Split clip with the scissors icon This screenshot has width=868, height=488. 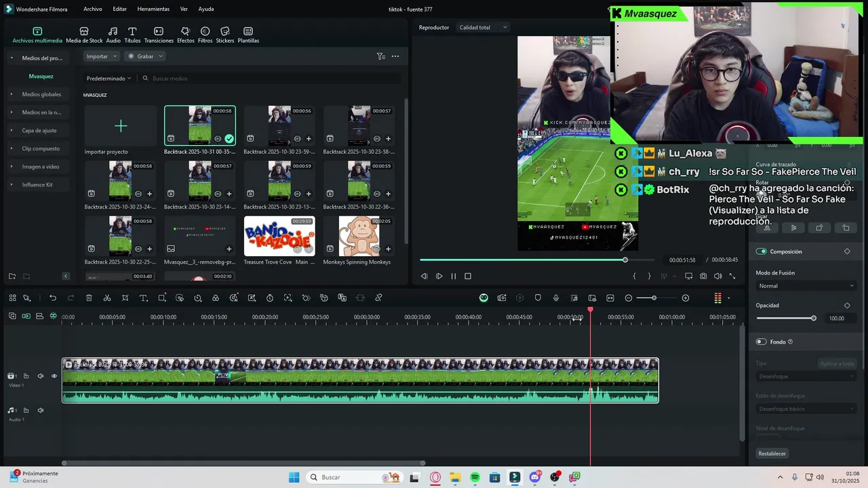(x=107, y=298)
